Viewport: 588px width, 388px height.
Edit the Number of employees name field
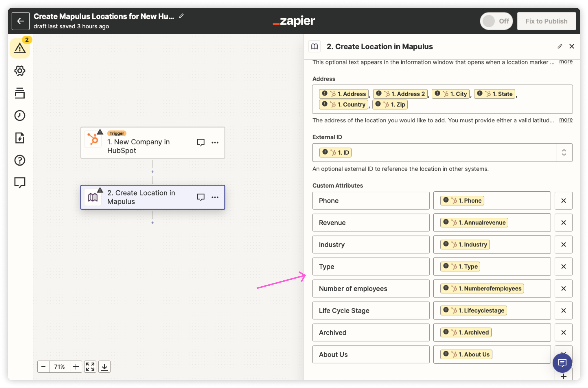click(x=371, y=289)
